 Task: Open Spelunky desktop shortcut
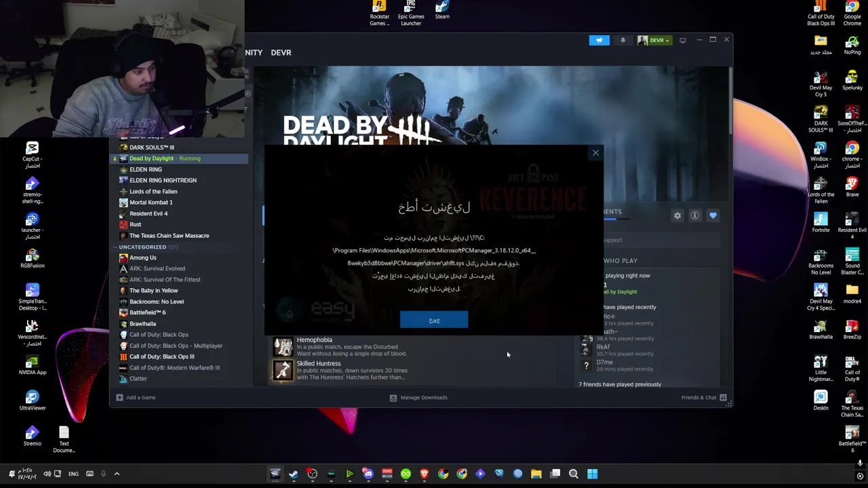tap(852, 81)
